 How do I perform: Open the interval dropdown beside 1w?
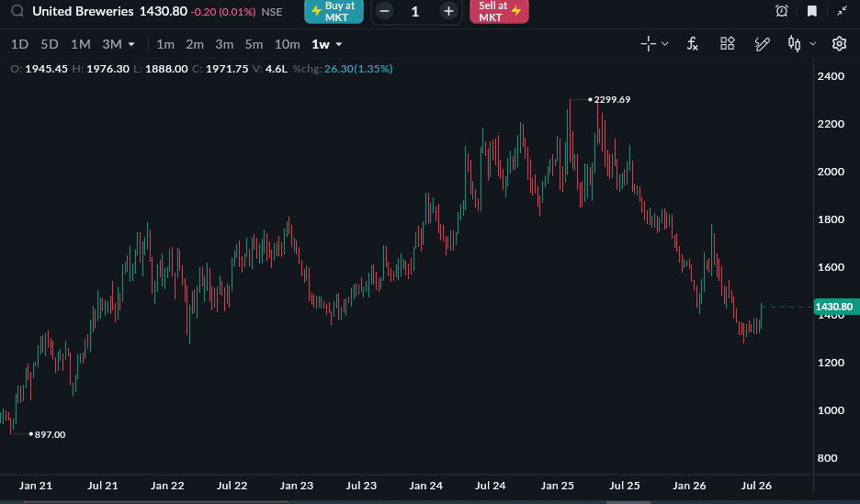tap(339, 44)
